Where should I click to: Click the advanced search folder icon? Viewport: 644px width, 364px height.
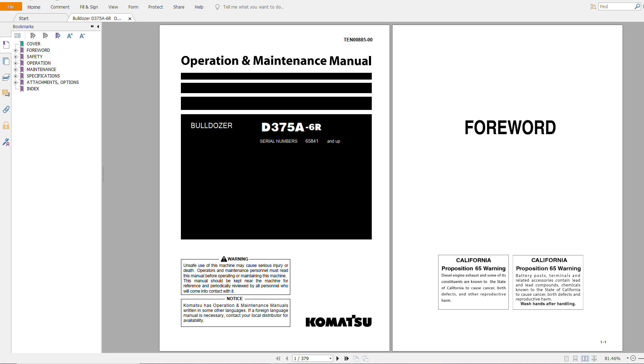pos(593,7)
